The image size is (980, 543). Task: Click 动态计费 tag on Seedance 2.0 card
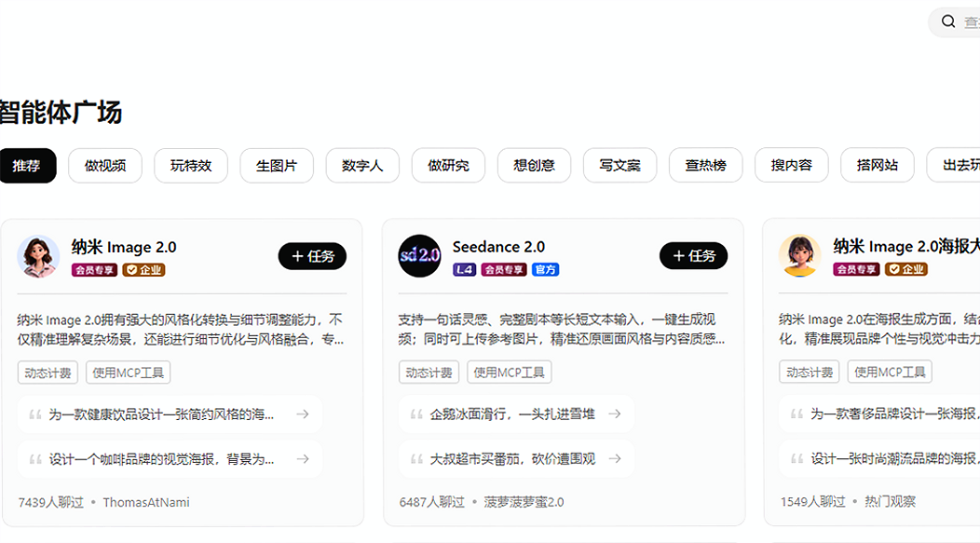coord(429,373)
